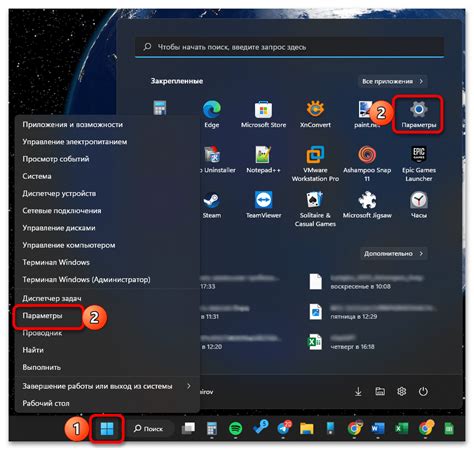Click the Downloads folder icon near power button
474x450 pixels.
point(358,391)
